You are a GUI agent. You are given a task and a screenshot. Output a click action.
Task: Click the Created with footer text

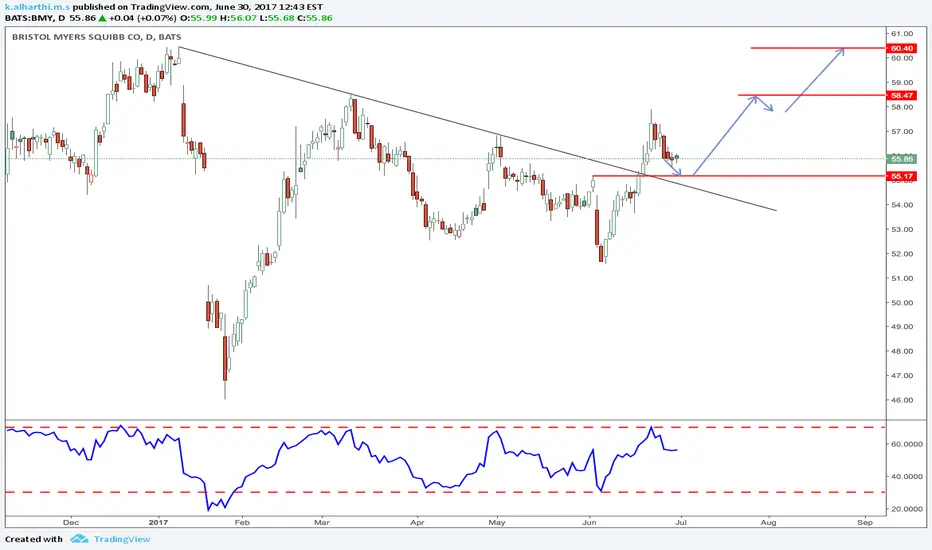tap(33, 539)
